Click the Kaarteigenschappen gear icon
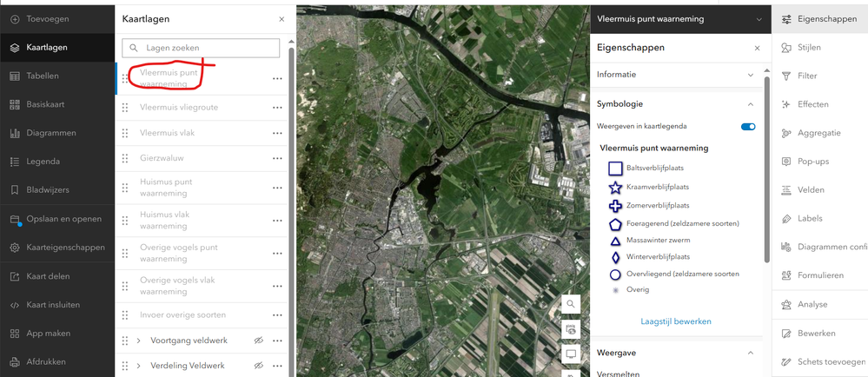Image resolution: width=868 pixels, height=377 pixels. (16, 248)
